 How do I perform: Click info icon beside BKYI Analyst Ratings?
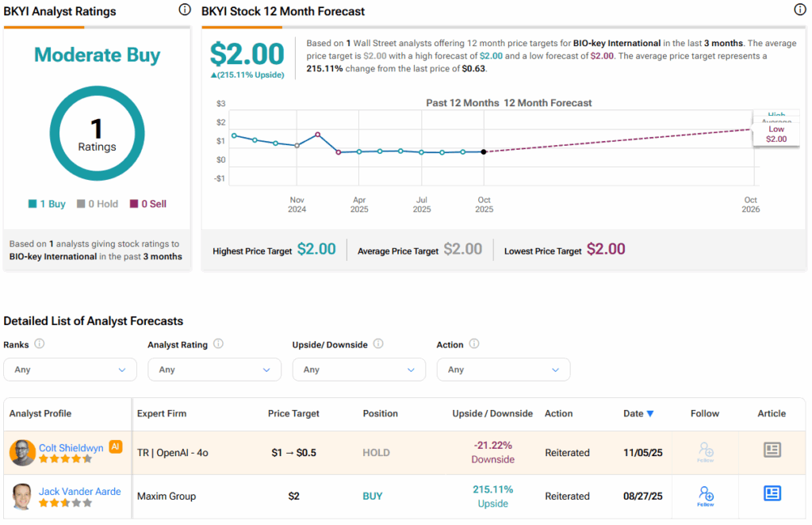coord(185,10)
